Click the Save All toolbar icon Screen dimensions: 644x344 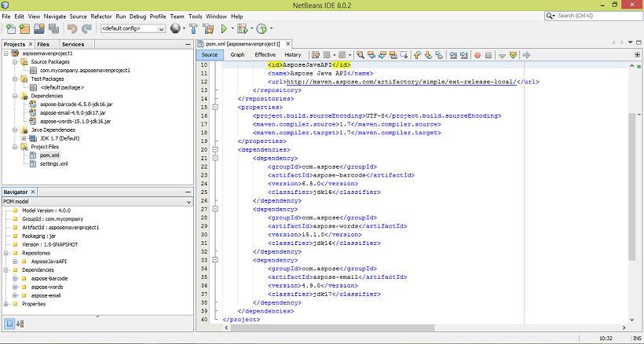[x=53, y=28]
